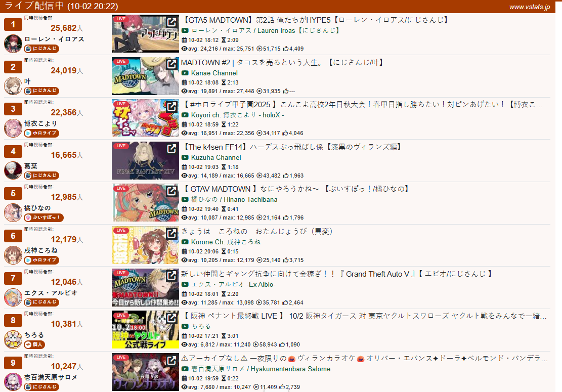Image resolution: width=562 pixels, height=392 pixels.
Task: Click www.vstats.jp site text
Action: [530, 7]
